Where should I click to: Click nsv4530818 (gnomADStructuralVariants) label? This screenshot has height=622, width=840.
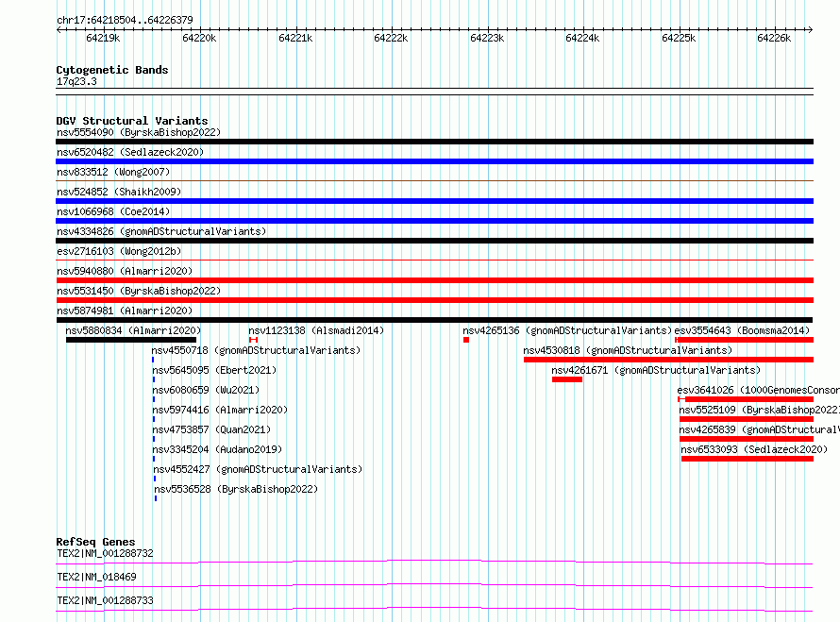pyautogui.click(x=628, y=350)
